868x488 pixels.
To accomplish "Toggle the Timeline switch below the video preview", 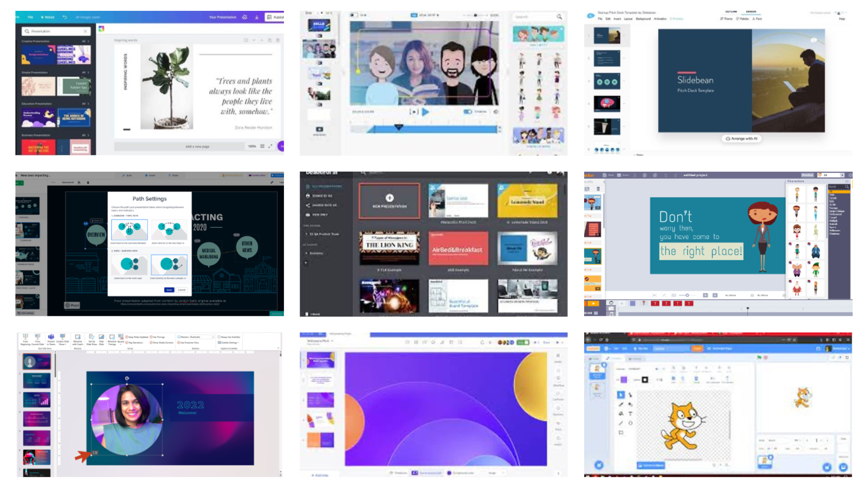I will coord(467,112).
